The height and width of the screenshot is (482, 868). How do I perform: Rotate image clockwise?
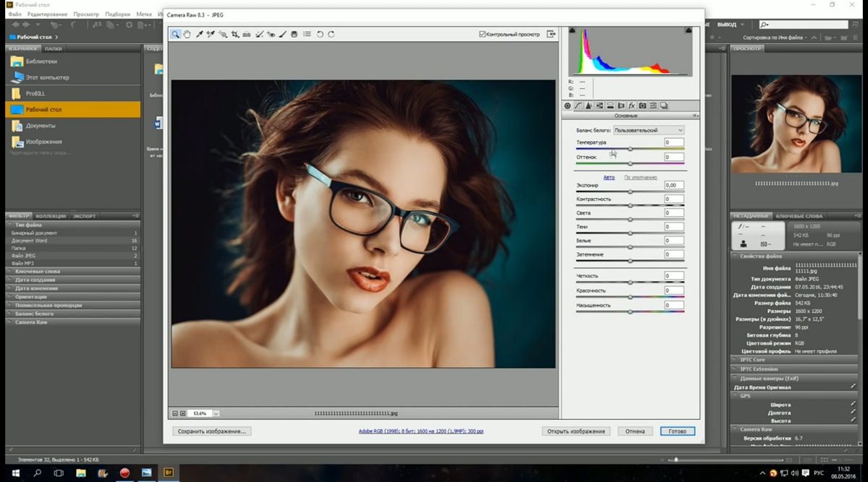331,34
